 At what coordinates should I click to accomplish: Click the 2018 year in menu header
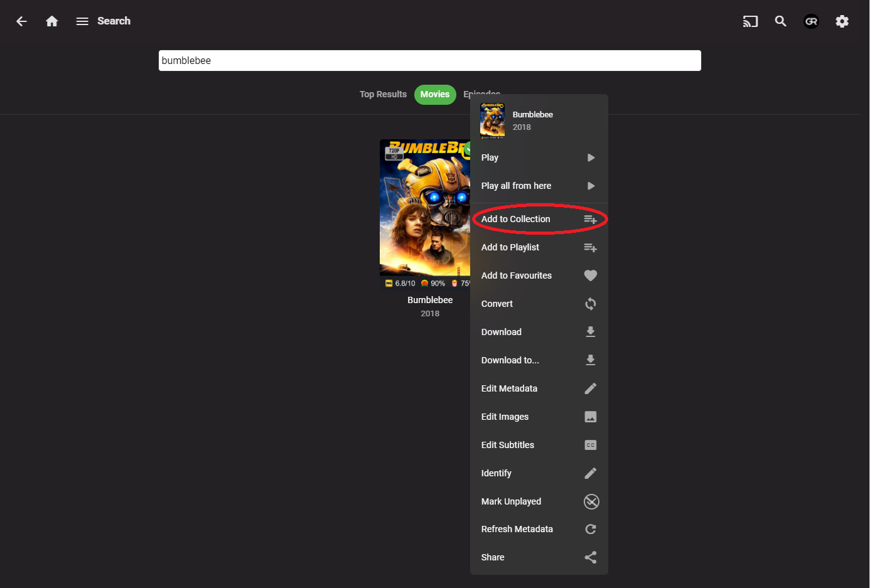point(522,127)
